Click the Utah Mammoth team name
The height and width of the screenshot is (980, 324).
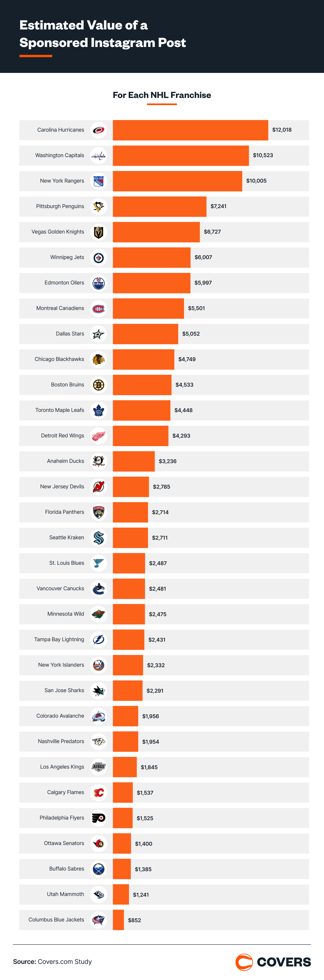coord(65,894)
